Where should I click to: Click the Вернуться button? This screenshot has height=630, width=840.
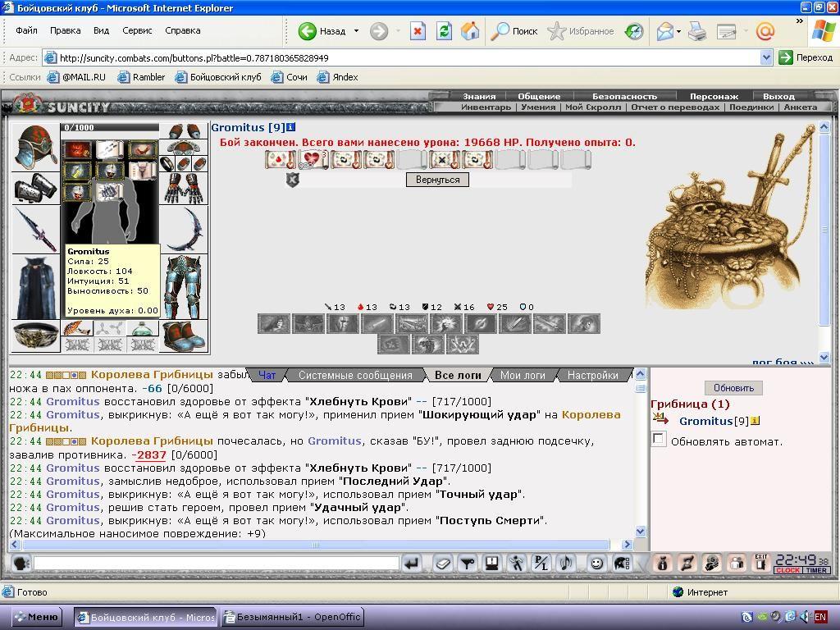coord(438,180)
